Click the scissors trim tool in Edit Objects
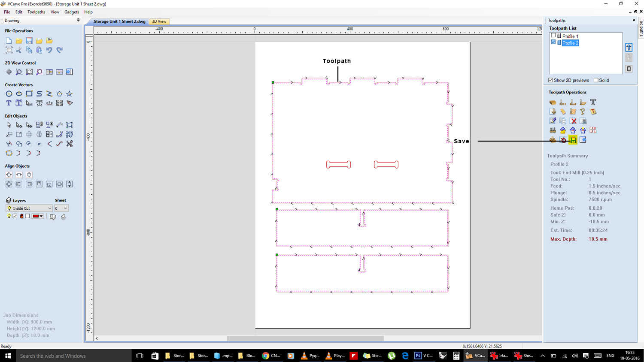 point(70,144)
